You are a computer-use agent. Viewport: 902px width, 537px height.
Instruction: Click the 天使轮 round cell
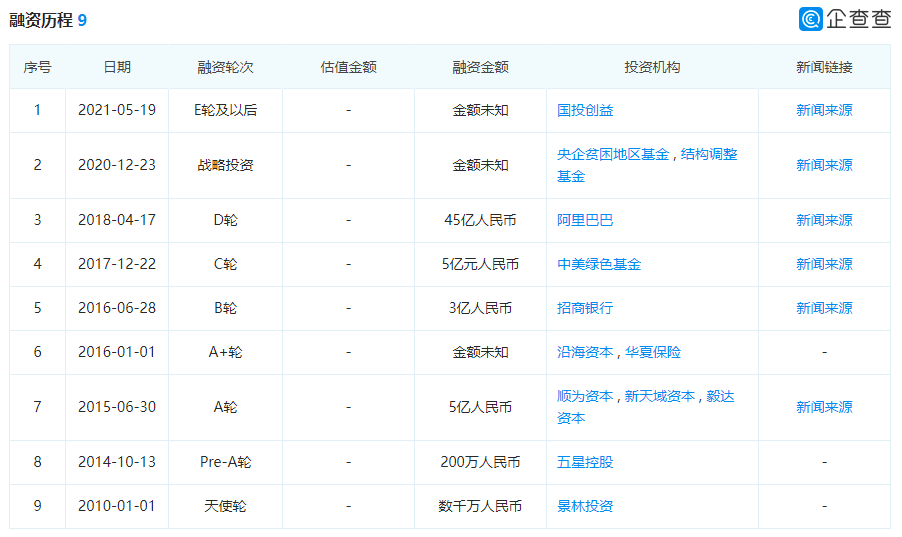(x=225, y=506)
